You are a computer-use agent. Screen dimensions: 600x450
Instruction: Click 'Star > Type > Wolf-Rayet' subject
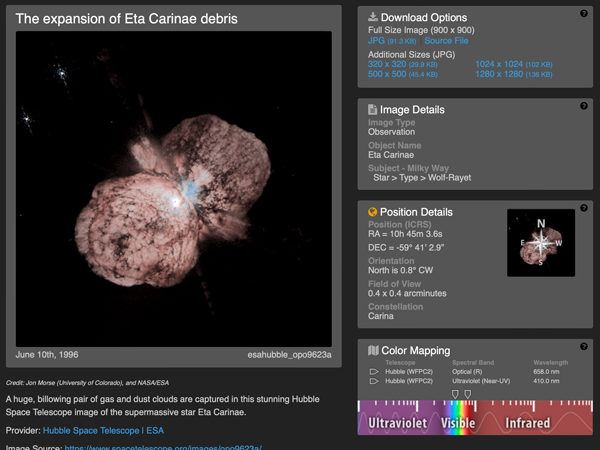(422, 178)
